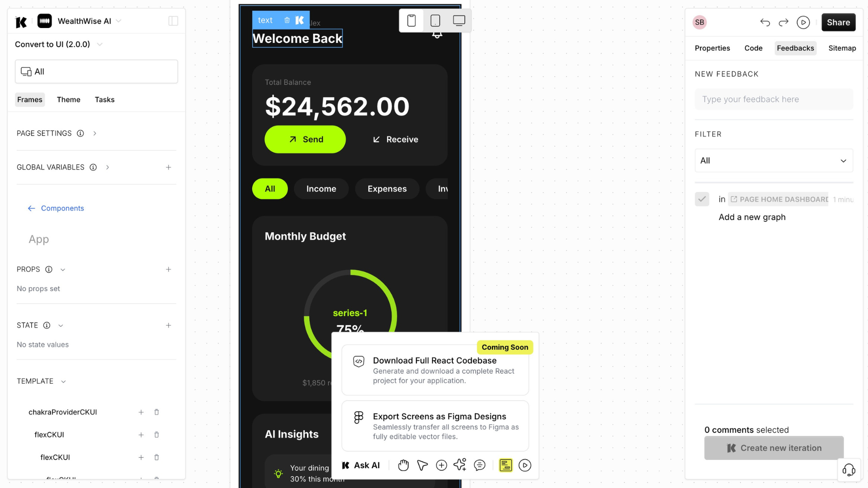Click the hand/pan tool icon

tap(403, 465)
